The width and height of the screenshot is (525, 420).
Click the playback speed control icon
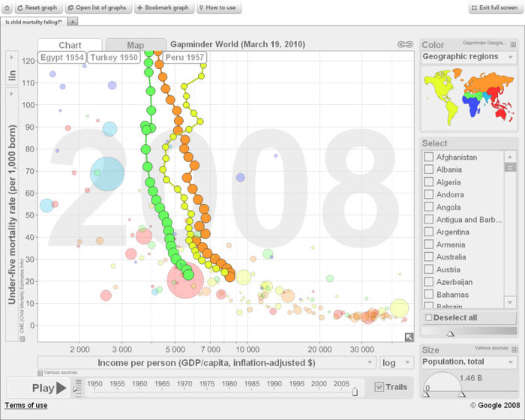[77, 388]
